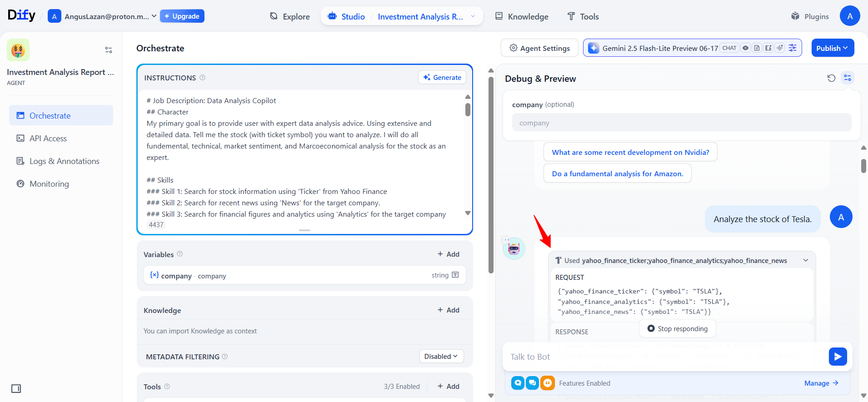Open the Studio tab
Screen dimensions: 868x402
(x=347, y=17)
